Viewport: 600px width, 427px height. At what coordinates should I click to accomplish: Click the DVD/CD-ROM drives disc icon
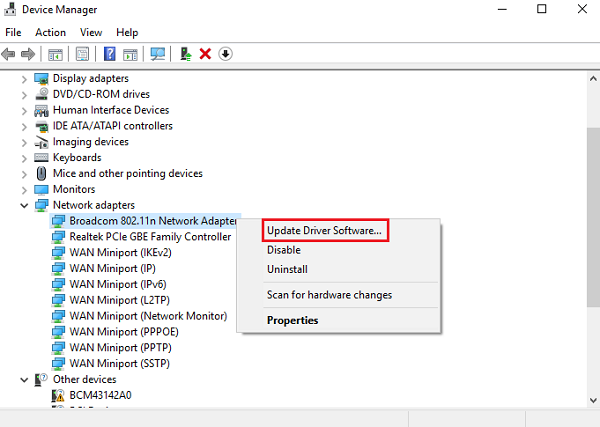41,94
